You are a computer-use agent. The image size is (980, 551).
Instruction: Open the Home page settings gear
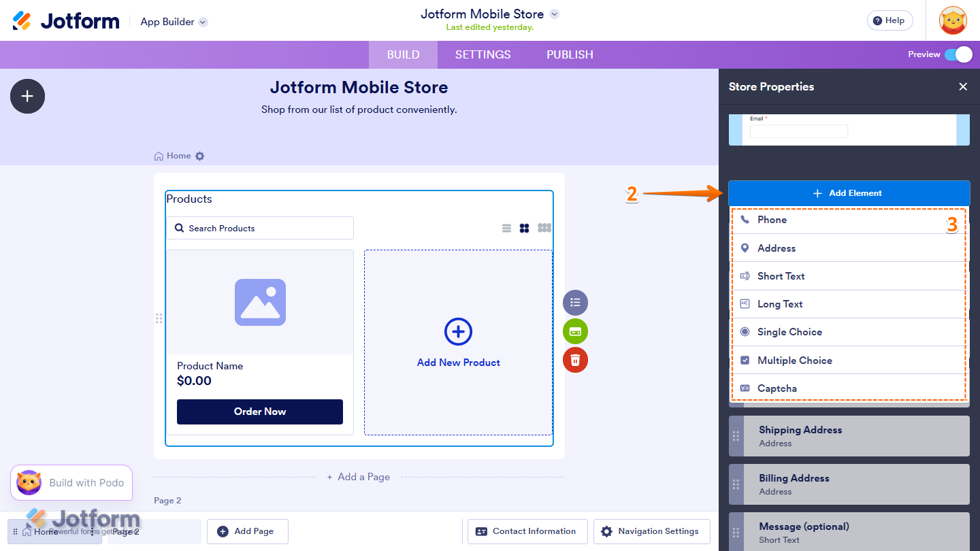click(199, 156)
